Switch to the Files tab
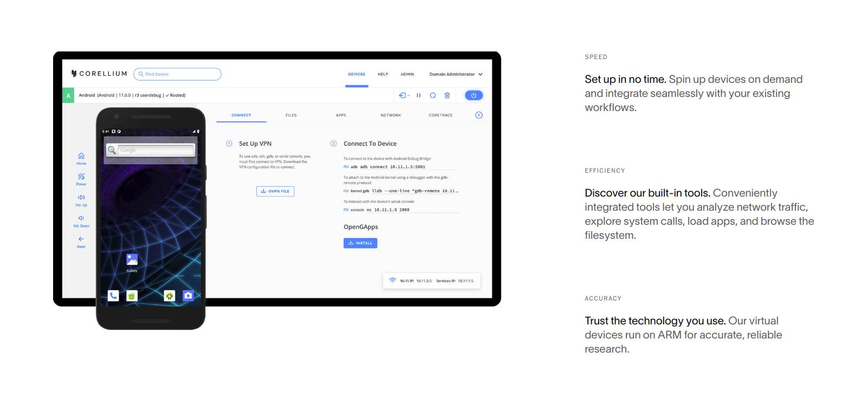The image size is (868, 417). [x=291, y=115]
